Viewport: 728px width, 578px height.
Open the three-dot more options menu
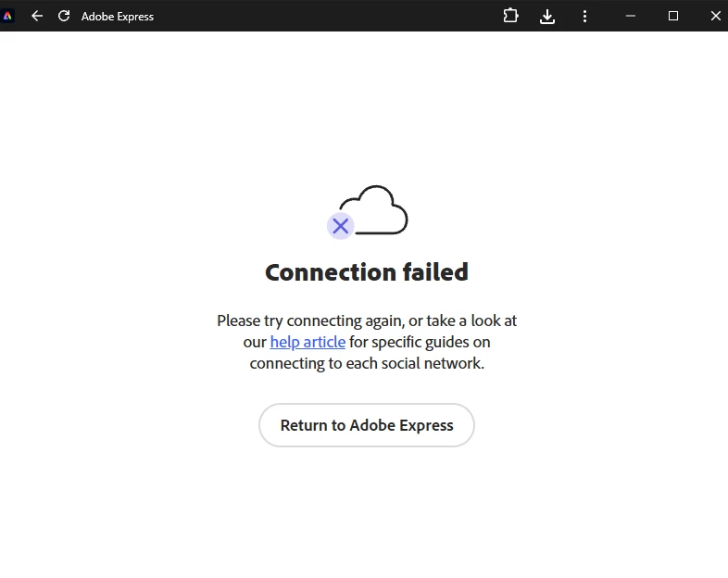584,17
